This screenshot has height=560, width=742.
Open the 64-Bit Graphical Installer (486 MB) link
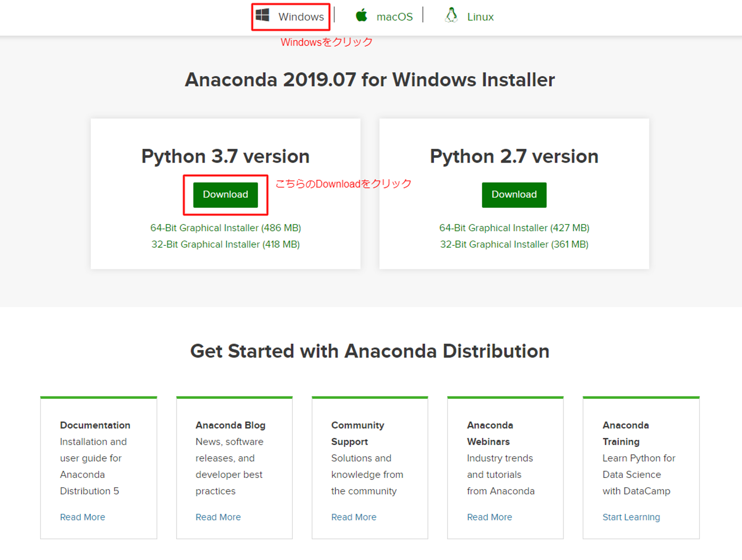(x=226, y=228)
